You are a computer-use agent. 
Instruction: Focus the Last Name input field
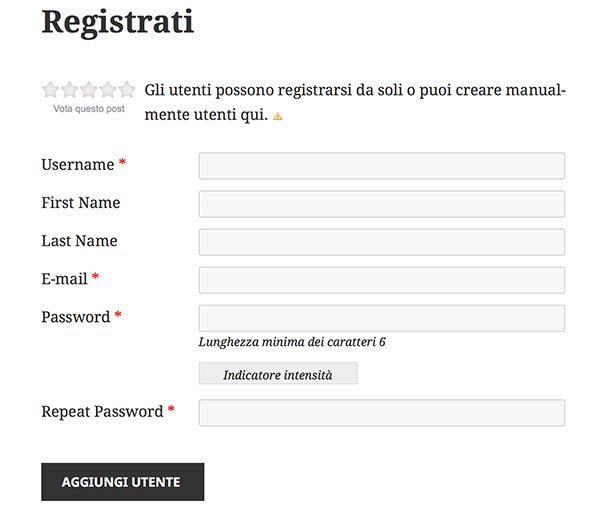point(382,242)
